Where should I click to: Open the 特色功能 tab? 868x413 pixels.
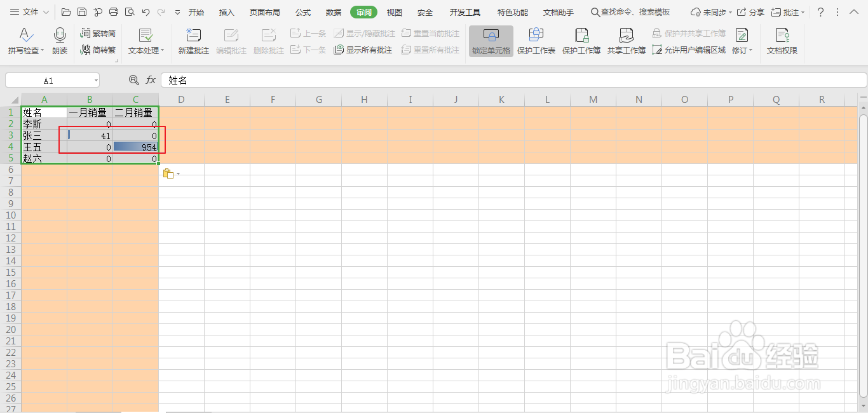[513, 12]
